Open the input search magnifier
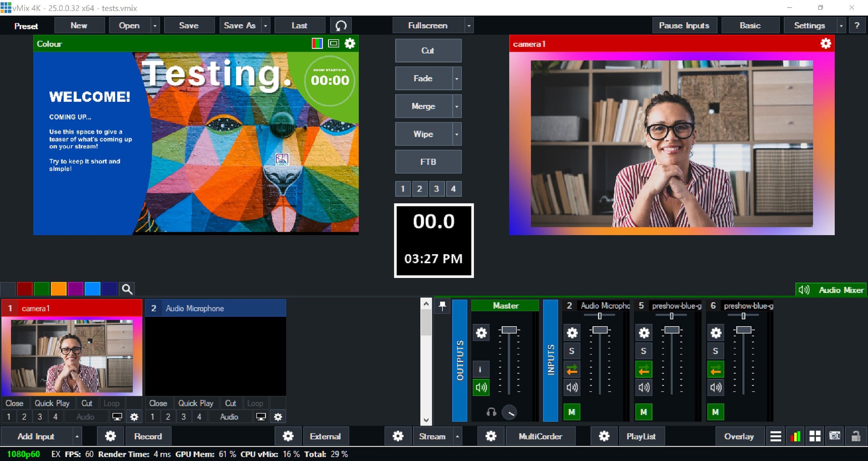This screenshot has width=868, height=461. 127,289
